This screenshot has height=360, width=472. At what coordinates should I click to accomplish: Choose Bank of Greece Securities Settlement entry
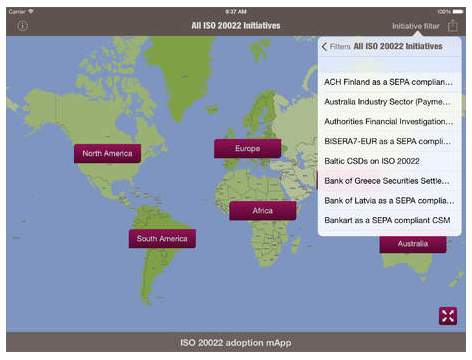coord(390,181)
